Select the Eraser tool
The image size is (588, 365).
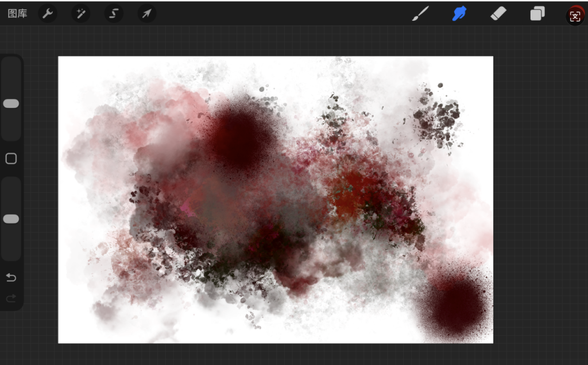pos(498,14)
